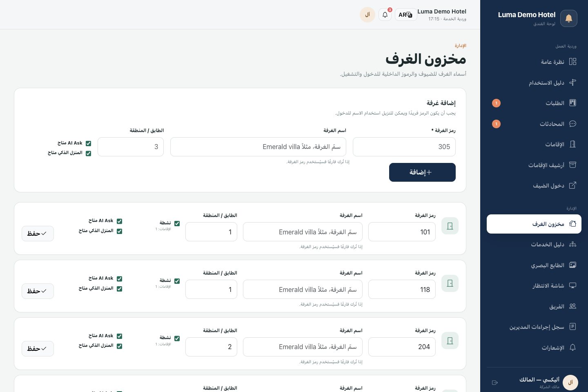Open المحادثات conversations page
This screenshot has height=392, width=588.
point(534,124)
